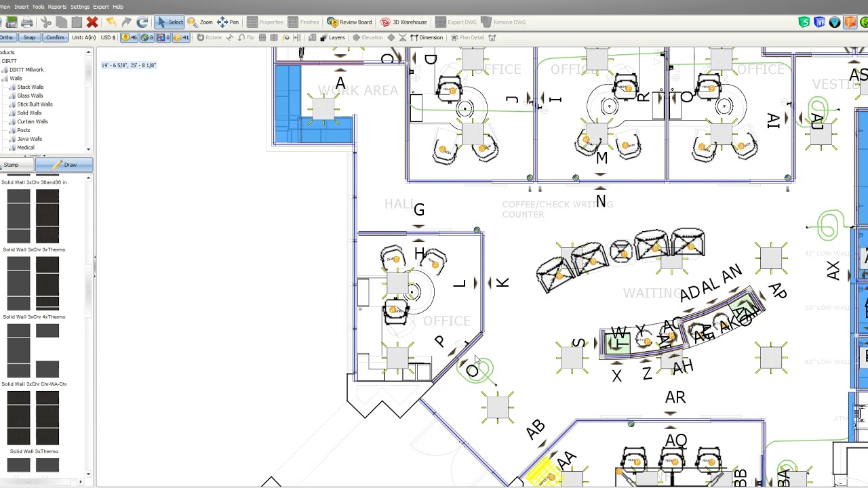Click the Save icon in the toolbar
The image size is (868, 488).
(12, 22)
